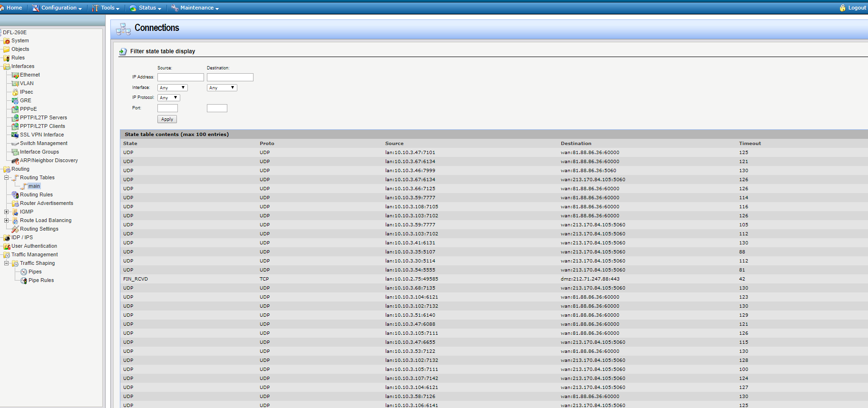Click the Timeout column header

coord(750,144)
